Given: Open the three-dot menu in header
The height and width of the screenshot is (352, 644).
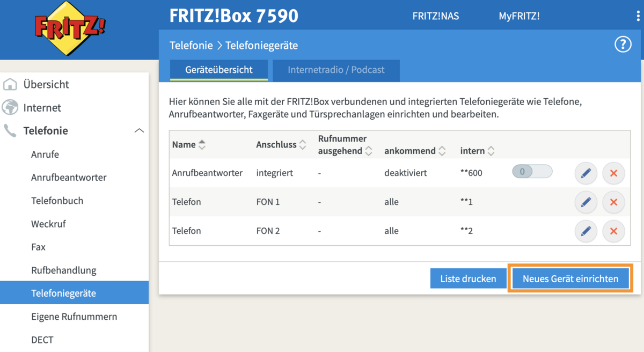Looking at the screenshot, I should pyautogui.click(x=638, y=16).
